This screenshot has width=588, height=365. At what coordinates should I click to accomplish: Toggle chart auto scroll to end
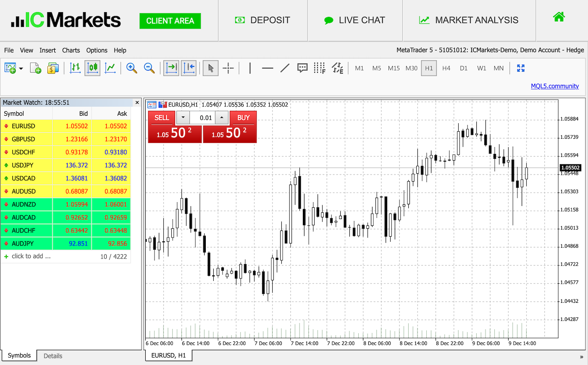tap(171, 68)
